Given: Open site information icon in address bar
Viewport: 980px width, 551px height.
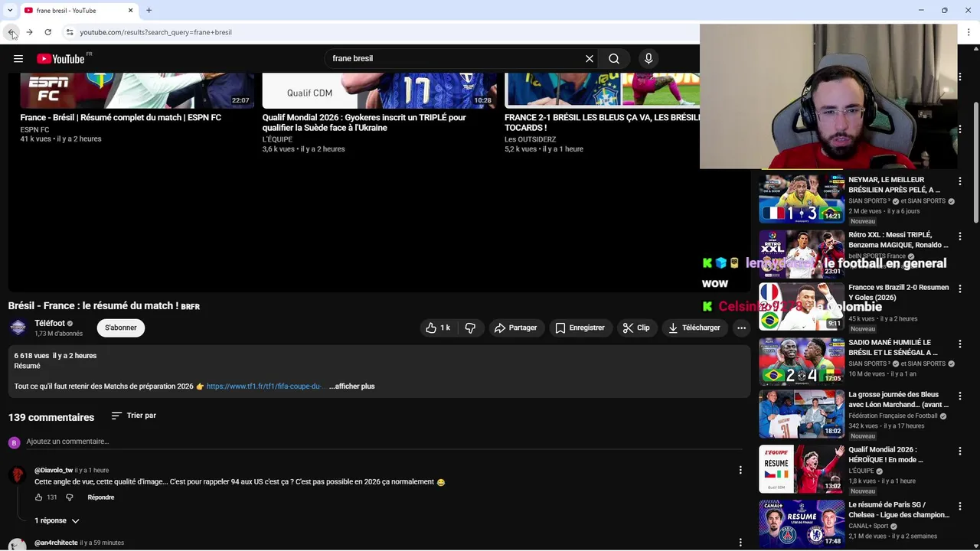Looking at the screenshot, I should pyautogui.click(x=70, y=32).
